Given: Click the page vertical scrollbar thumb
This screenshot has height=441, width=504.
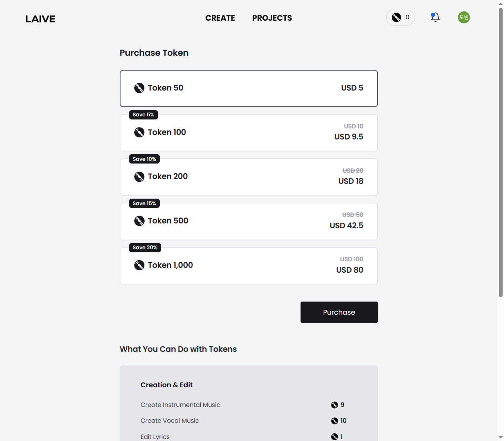Looking at the screenshot, I should (501, 151).
